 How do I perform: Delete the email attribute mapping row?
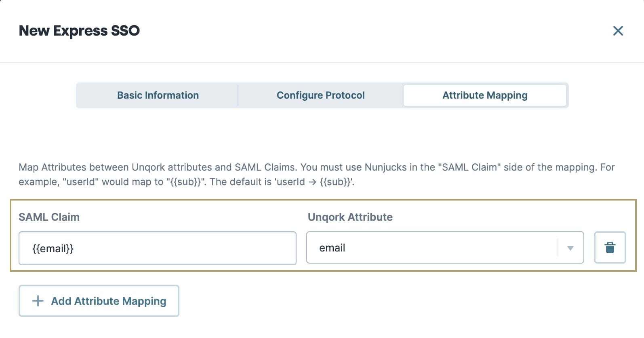pyautogui.click(x=610, y=247)
